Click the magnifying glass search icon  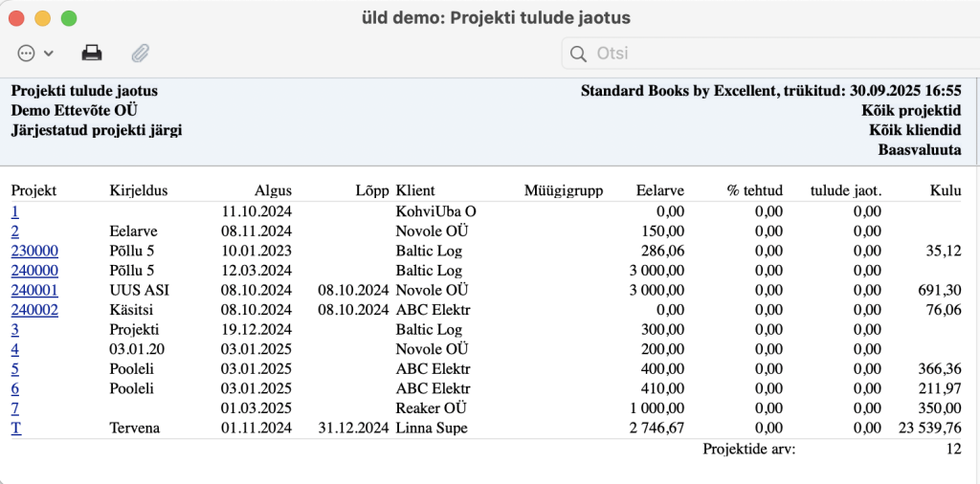point(578,54)
